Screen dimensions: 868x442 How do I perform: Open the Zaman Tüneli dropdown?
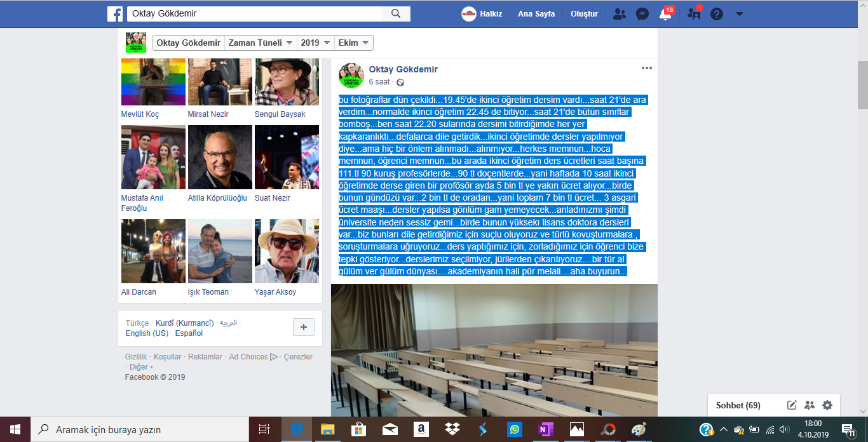click(x=261, y=43)
